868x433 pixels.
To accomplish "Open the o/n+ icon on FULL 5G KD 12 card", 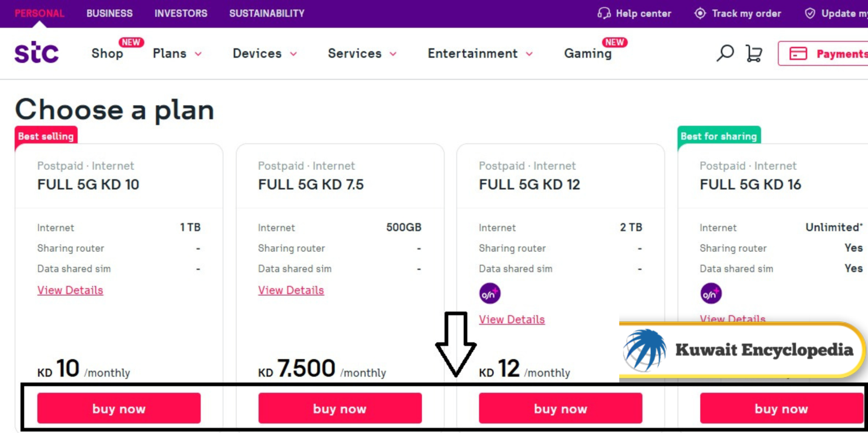I will click(489, 292).
